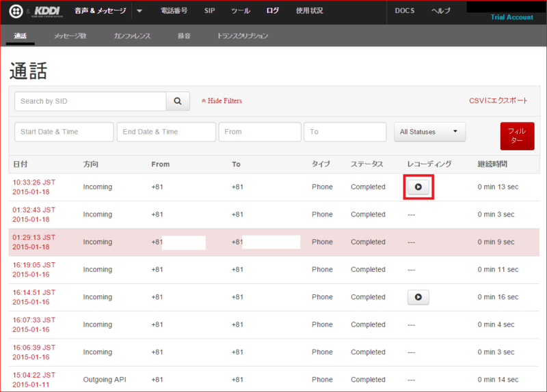
Task: Expand the 音声 & メッセージ product dropdown arrow
Action: pyautogui.click(x=139, y=11)
